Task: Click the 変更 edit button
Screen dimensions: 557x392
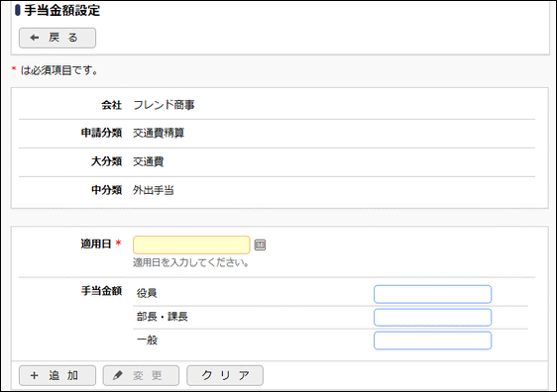Action: (x=141, y=375)
